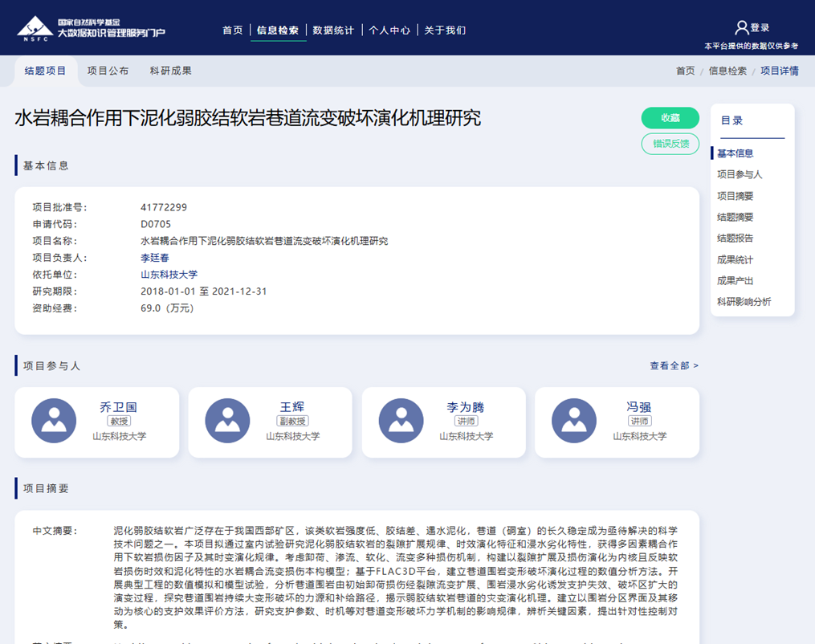
Task: Jump to 项目摘要 in table of contents
Action: tap(735, 196)
